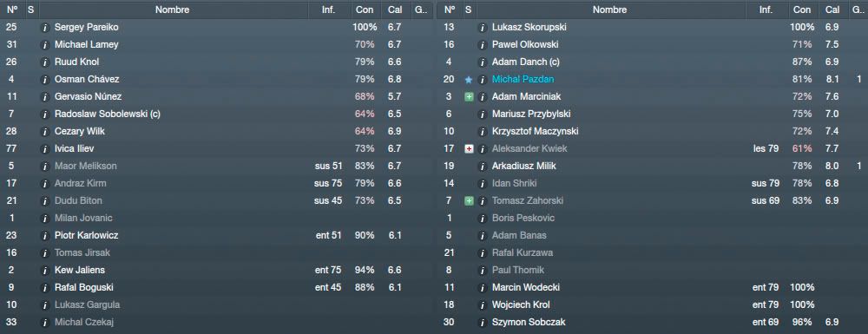Click the star icon by Michal Pazdan
This screenshot has height=334, width=868.
469,79
